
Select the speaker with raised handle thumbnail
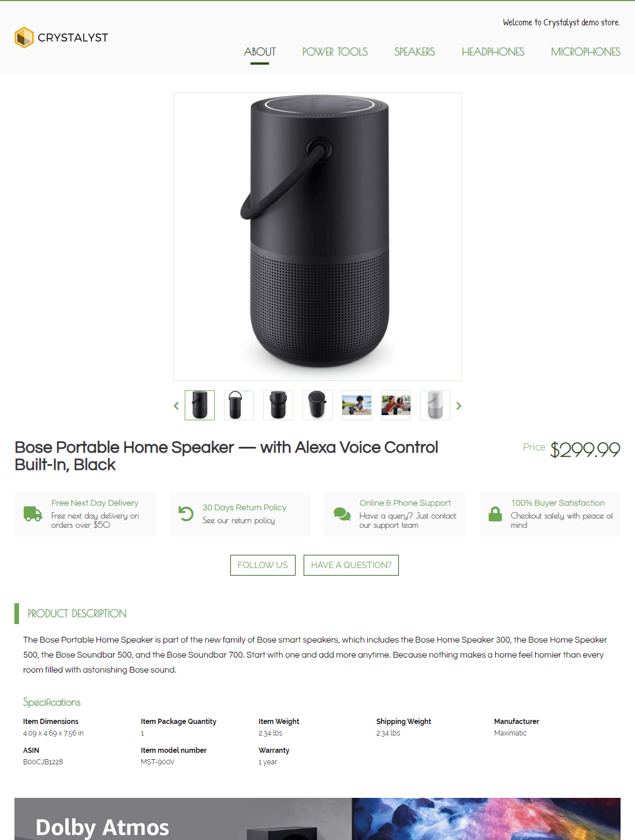pos(239,405)
